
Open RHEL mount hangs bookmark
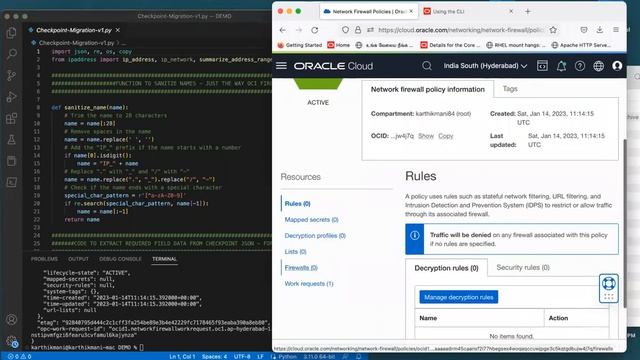516,45
